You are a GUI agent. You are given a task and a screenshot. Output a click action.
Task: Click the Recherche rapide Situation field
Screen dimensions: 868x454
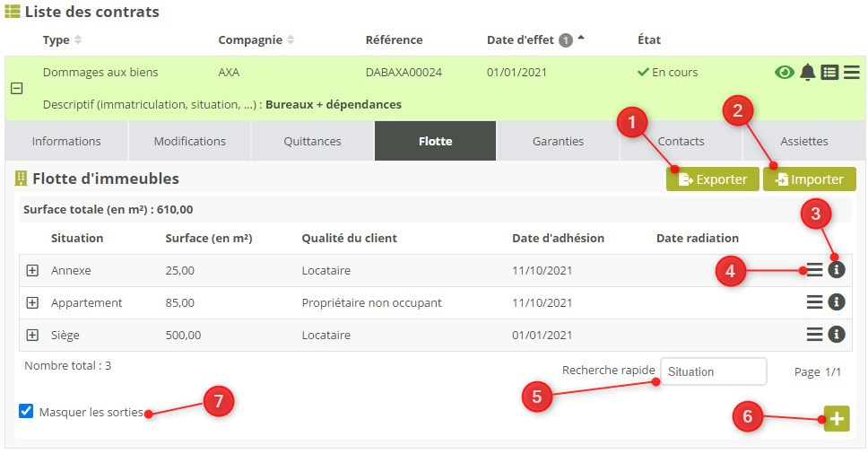713,371
